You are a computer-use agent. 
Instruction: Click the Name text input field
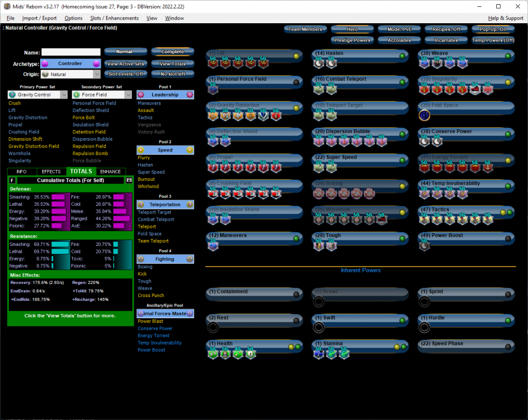pyautogui.click(x=71, y=52)
